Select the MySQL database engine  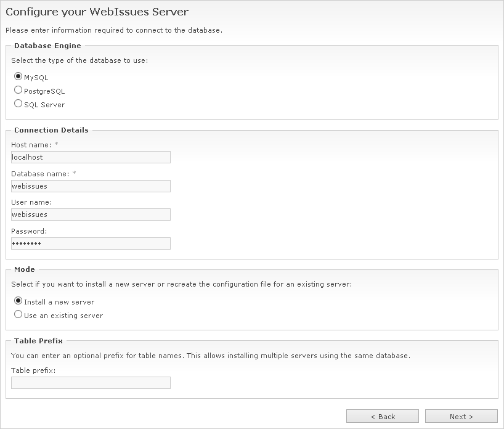pyautogui.click(x=18, y=78)
